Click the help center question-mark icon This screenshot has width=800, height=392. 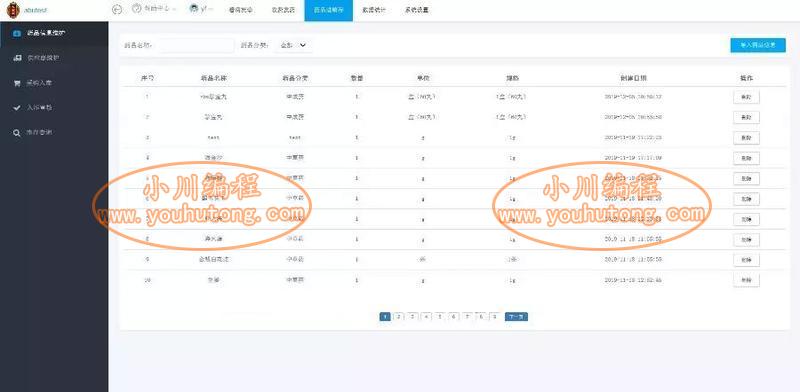click(x=136, y=9)
